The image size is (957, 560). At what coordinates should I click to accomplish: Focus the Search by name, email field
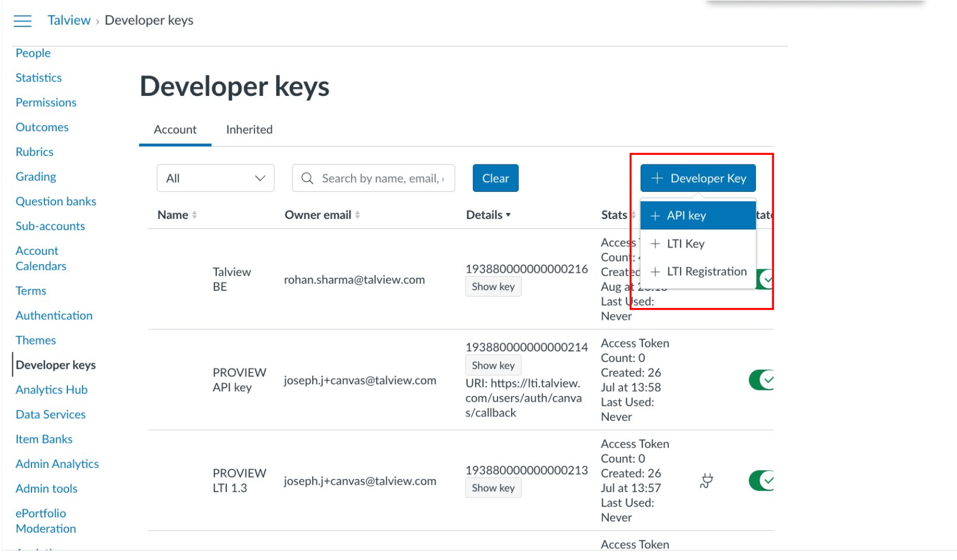(373, 178)
